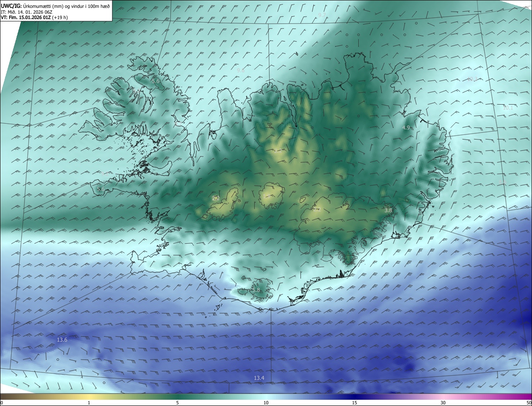Click the map value 9.6
This screenshot has height=406, width=532.
tap(241, 71)
